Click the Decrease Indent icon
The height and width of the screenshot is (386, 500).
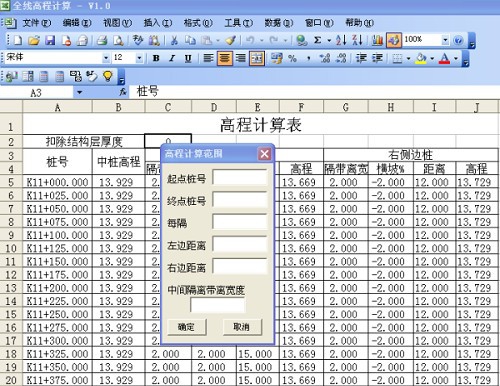click(361, 59)
